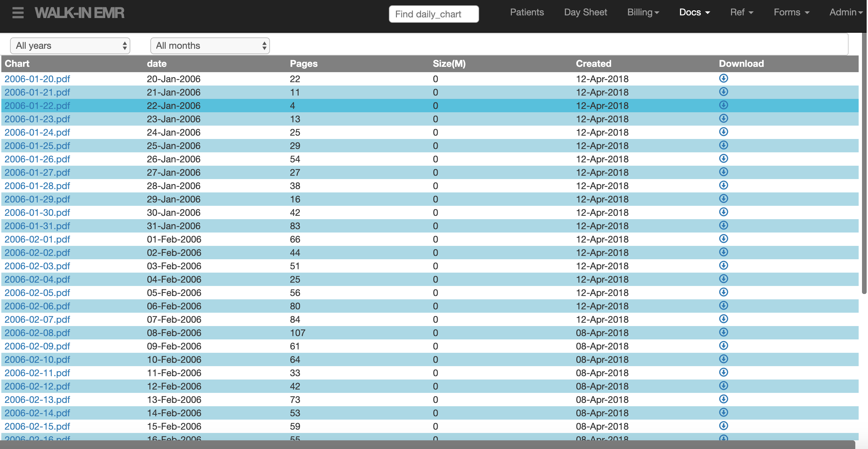Screen dimensions: 868x449
Task: Focus the Find daily_chart search field
Action: click(434, 14)
